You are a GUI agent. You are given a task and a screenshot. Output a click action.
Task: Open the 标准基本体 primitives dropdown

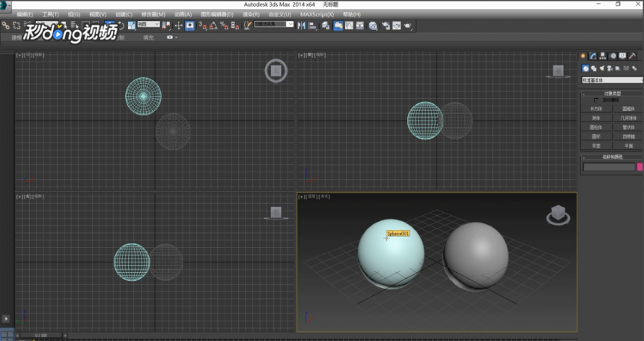pos(612,80)
